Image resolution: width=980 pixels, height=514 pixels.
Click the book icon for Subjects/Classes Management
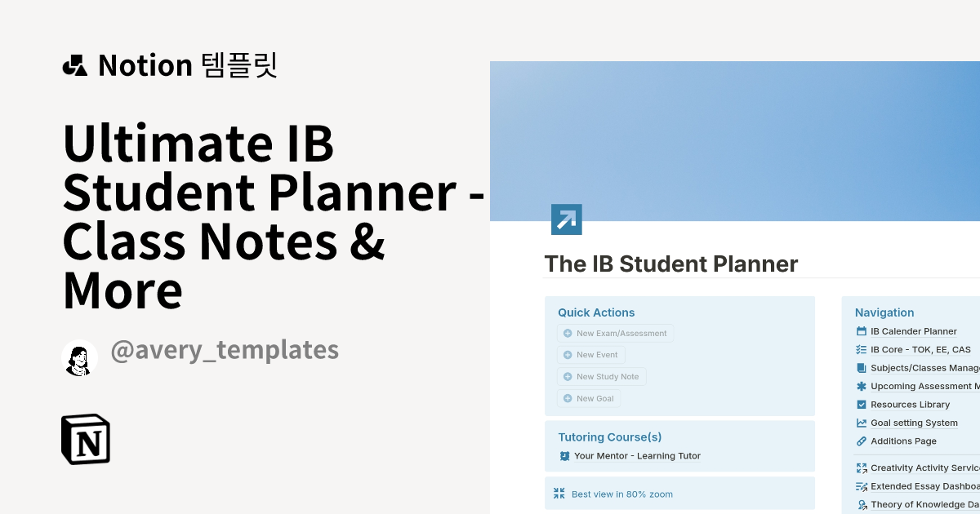(x=861, y=367)
